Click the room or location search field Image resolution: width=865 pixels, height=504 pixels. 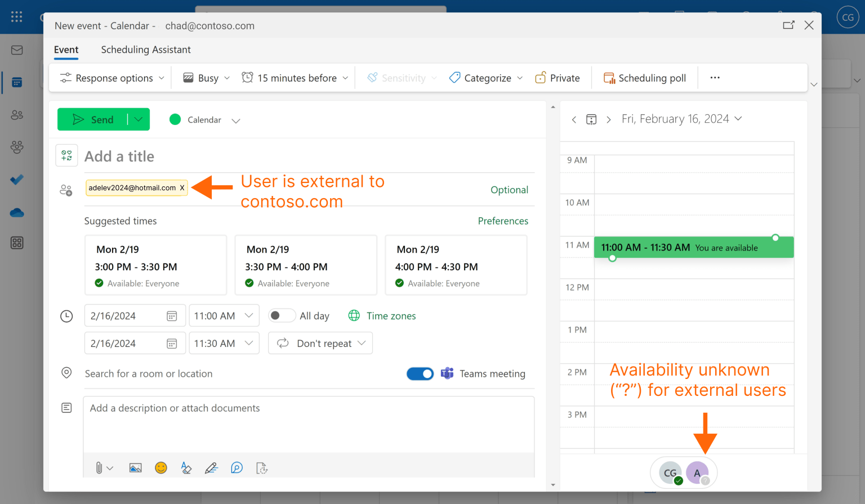tap(242, 373)
